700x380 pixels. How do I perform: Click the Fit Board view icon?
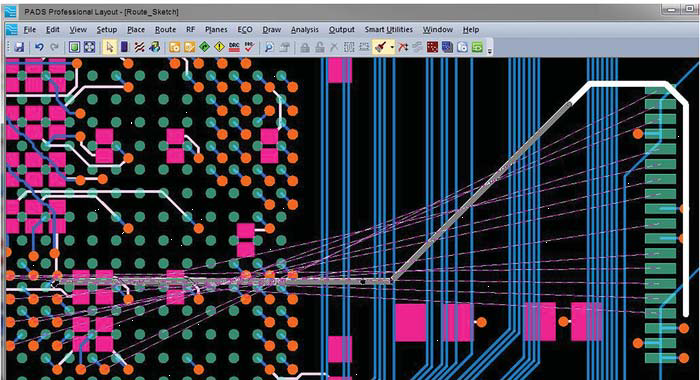[x=89, y=47]
